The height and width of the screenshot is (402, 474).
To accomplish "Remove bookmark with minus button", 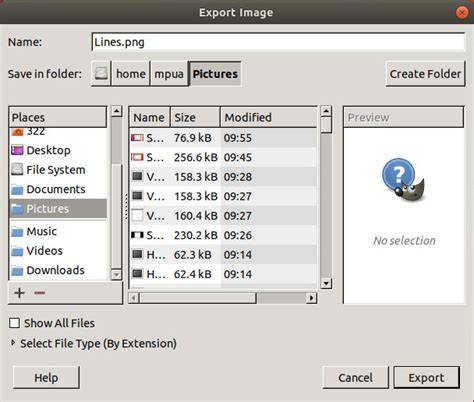I will coord(40,293).
